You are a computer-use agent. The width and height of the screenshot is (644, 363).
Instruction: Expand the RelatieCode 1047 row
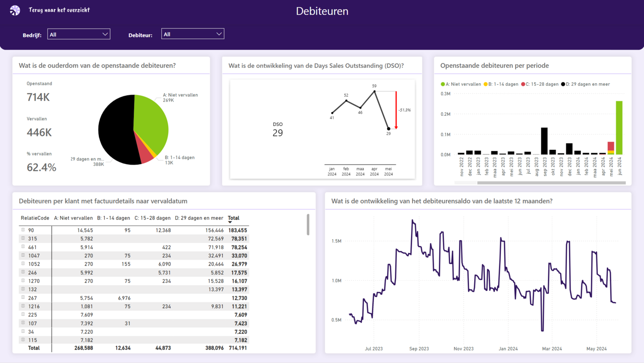23,256
